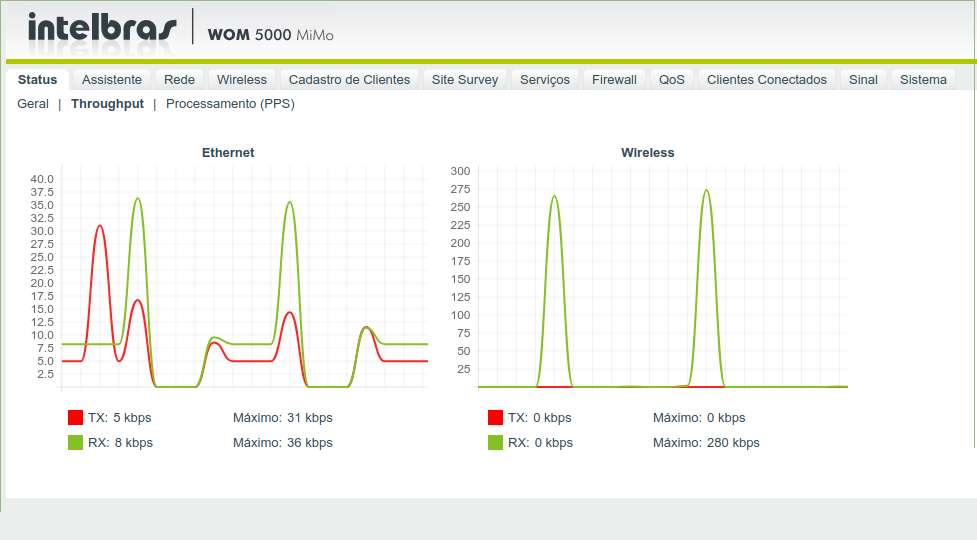Viewport: 977px width, 540px height.
Task: Click Wireless TX red color swatch
Action: coord(495,417)
